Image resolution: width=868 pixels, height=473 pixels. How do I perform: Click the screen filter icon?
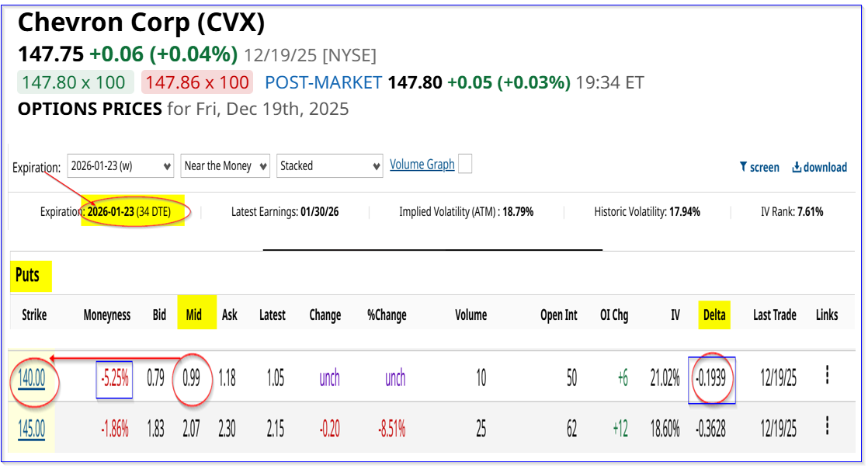[743, 167]
